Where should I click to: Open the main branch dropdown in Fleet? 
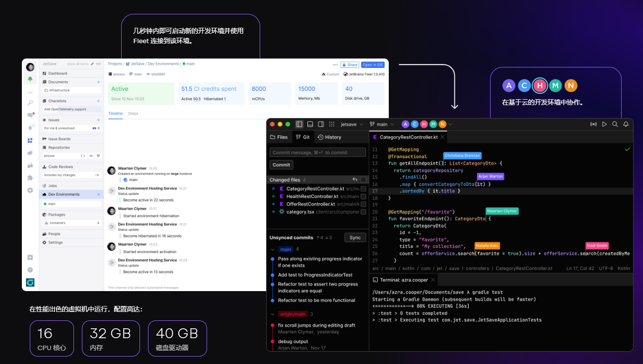click(x=382, y=124)
